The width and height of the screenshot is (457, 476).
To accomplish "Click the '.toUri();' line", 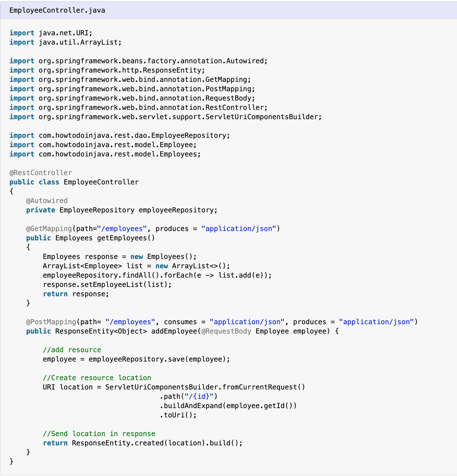I will (x=178, y=415).
